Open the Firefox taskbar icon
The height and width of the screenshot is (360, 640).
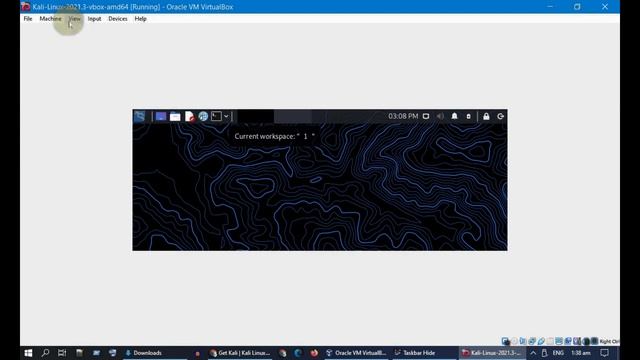pos(314,353)
